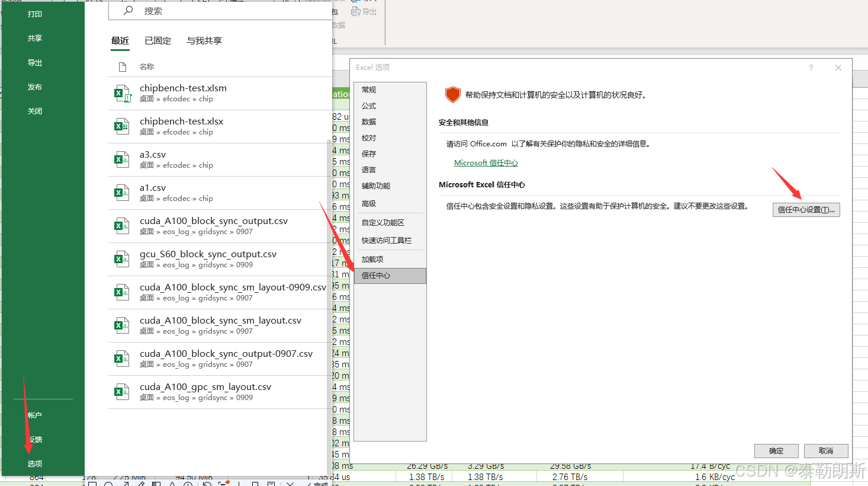Click the 搜索 input field

(x=220, y=11)
